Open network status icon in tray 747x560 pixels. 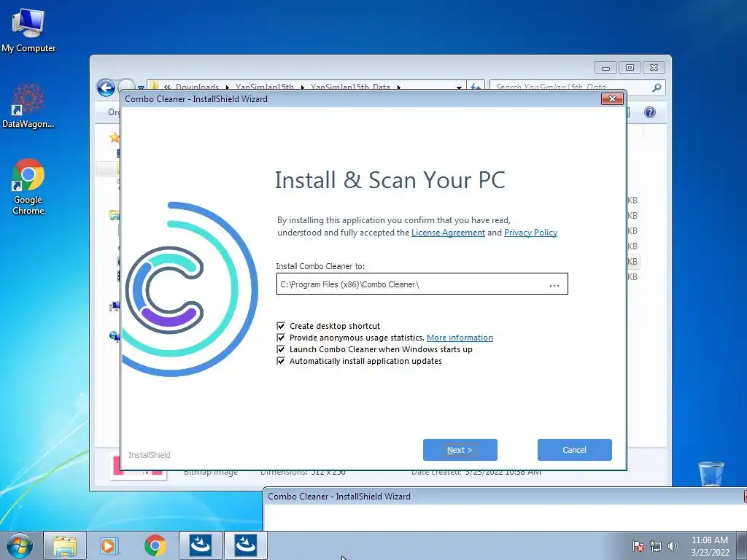656,546
